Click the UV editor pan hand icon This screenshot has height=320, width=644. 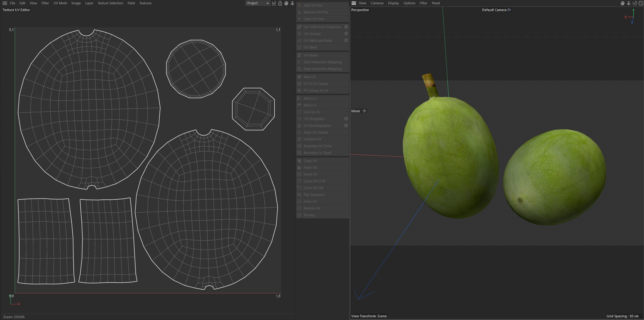[x=286, y=3]
